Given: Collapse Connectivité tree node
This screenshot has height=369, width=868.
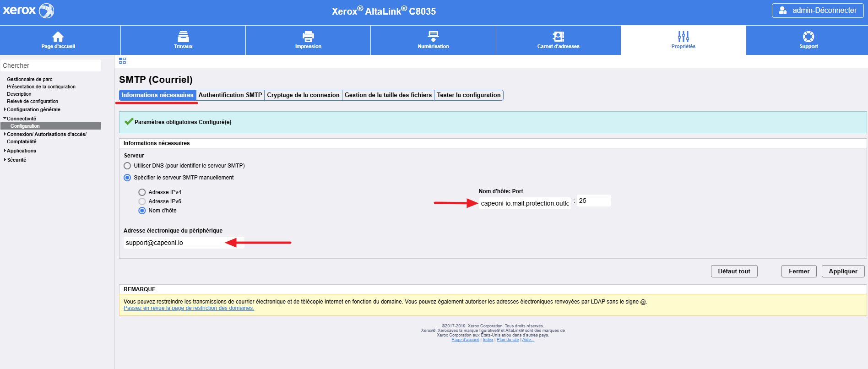Looking at the screenshot, I should [5, 119].
